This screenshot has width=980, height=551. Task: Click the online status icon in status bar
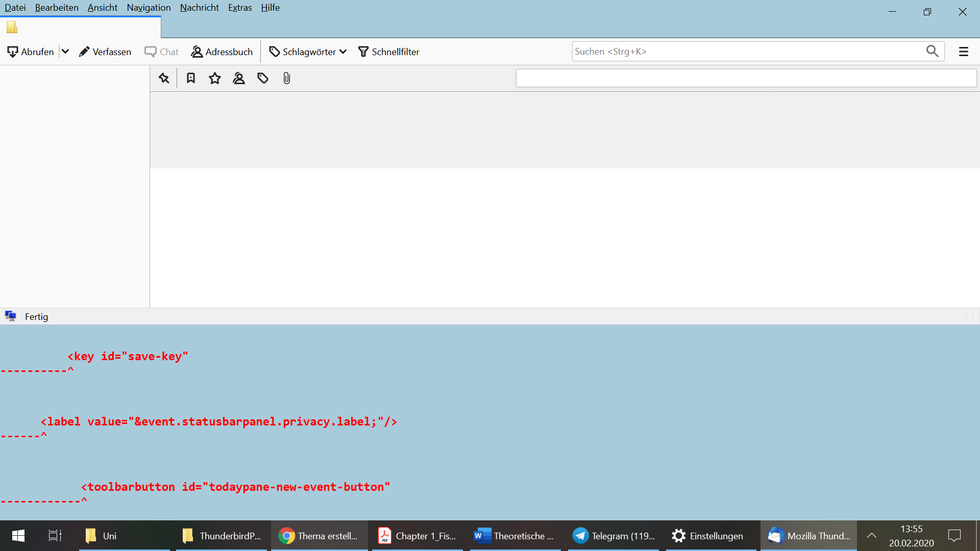[x=11, y=316]
